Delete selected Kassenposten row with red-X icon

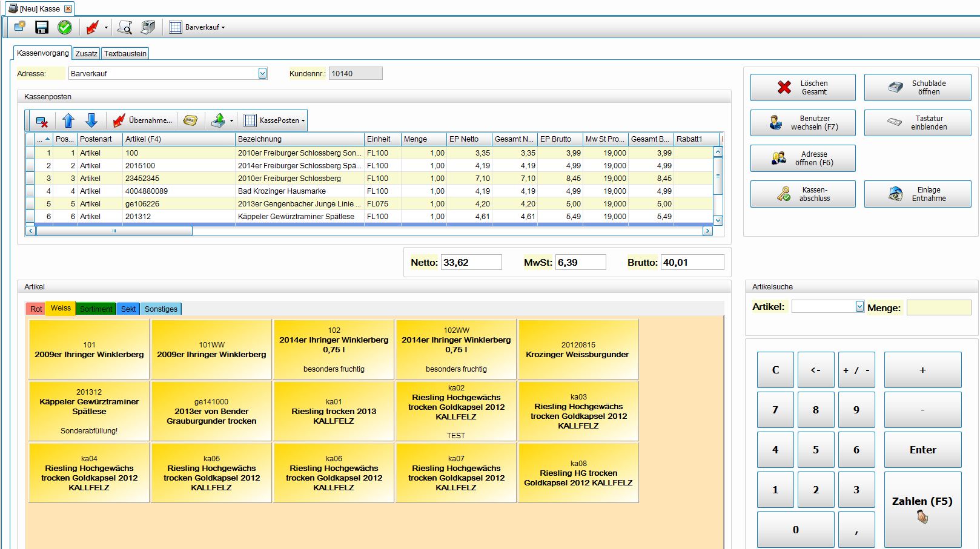(42, 120)
